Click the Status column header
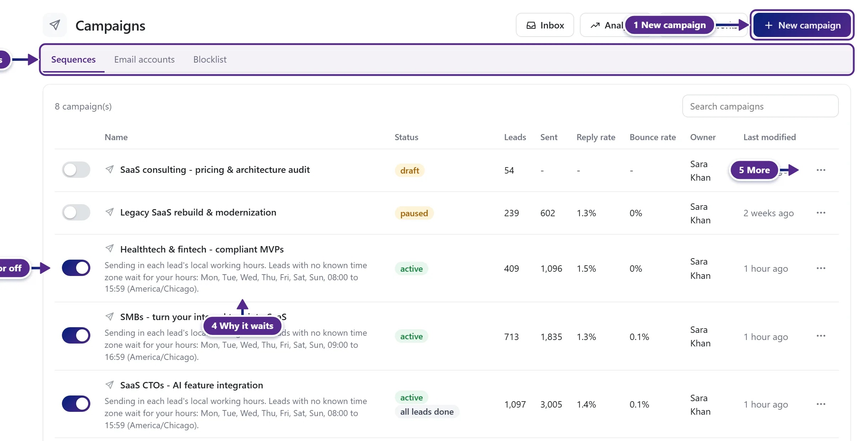This screenshot has height=441, width=868. tap(406, 137)
